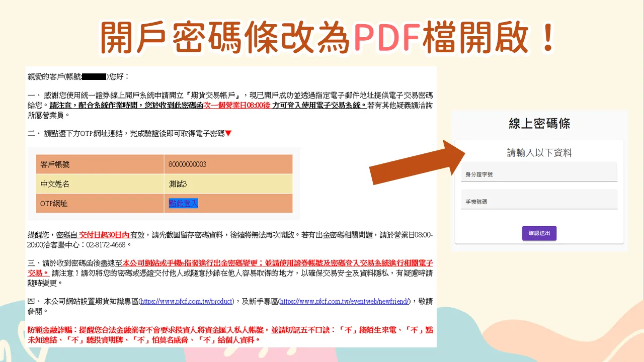Click the 線上密碼條 heading
Screen dimensions: 644x362
pos(539,124)
